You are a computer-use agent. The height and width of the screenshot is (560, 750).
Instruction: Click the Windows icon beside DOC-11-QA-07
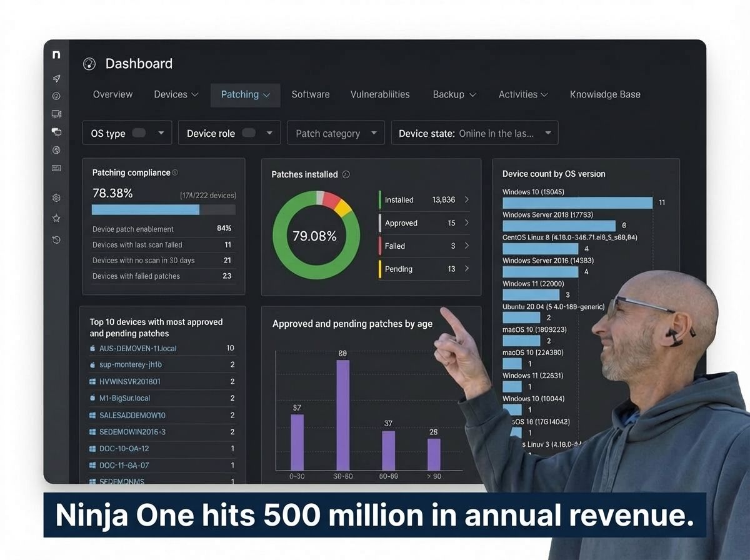(x=92, y=466)
